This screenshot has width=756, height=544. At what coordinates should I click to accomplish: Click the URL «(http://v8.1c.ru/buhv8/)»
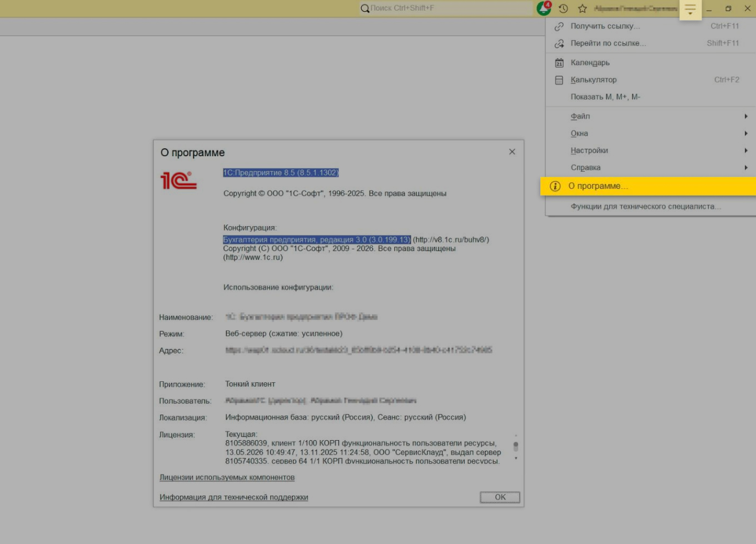(x=451, y=239)
